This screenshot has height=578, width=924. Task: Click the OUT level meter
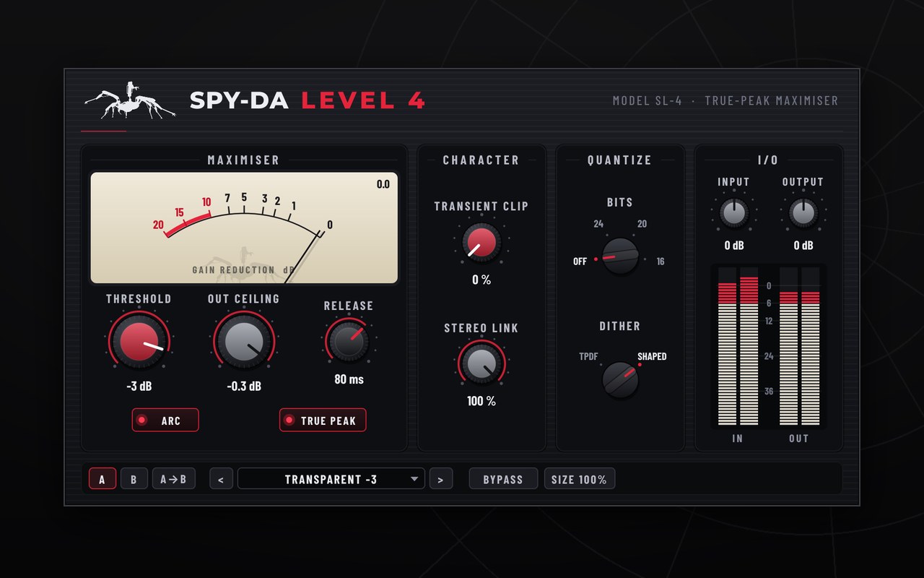[800, 346]
